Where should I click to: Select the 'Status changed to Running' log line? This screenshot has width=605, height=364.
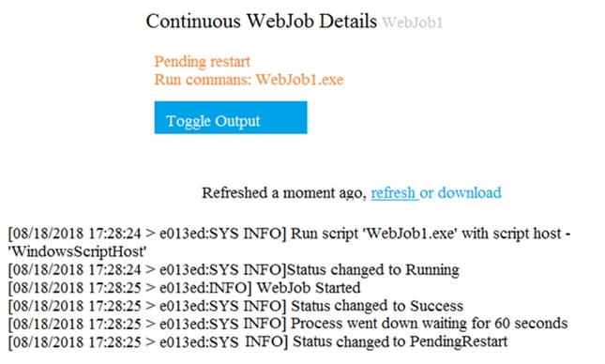[234, 269]
